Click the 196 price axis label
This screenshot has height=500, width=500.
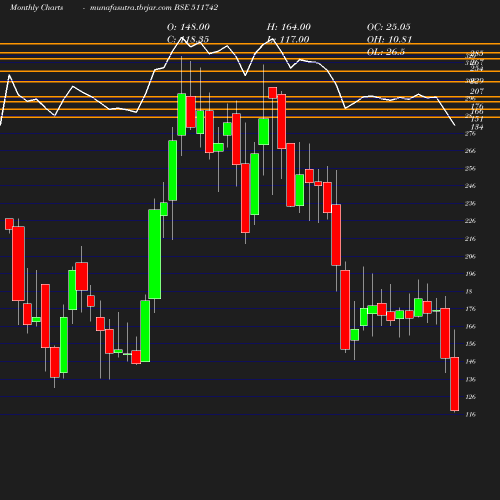(470, 274)
